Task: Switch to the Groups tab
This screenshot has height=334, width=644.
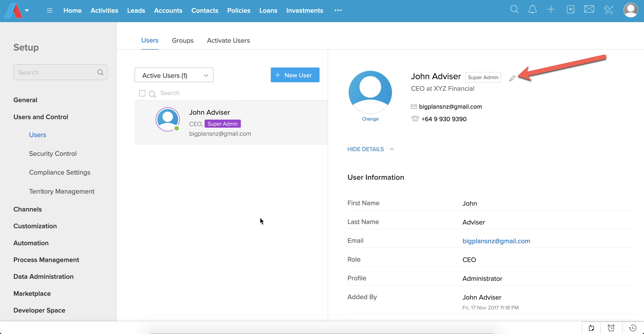Action: (x=182, y=40)
